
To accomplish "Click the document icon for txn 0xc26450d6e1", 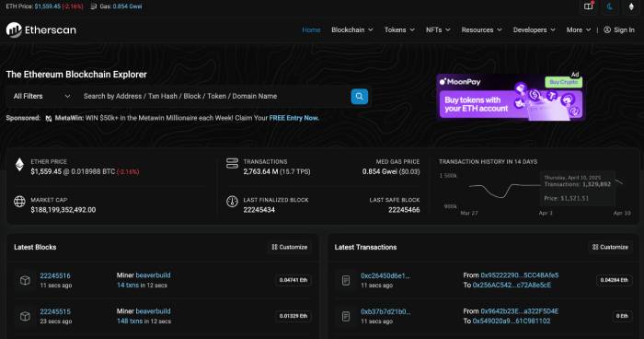I will [x=346, y=280].
